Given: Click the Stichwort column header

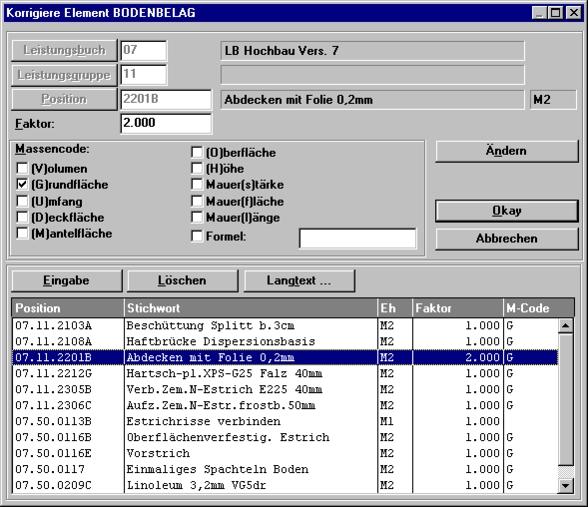Looking at the screenshot, I should pyautogui.click(x=250, y=308).
